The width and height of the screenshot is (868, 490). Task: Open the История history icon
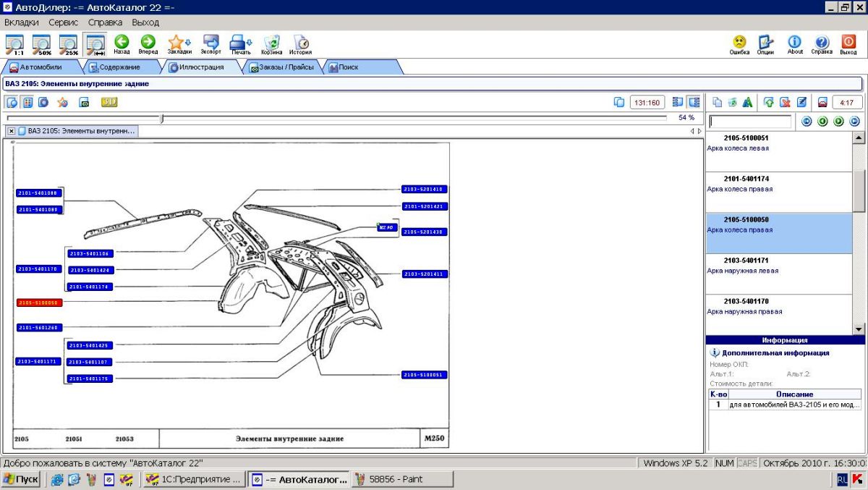pyautogui.click(x=301, y=45)
